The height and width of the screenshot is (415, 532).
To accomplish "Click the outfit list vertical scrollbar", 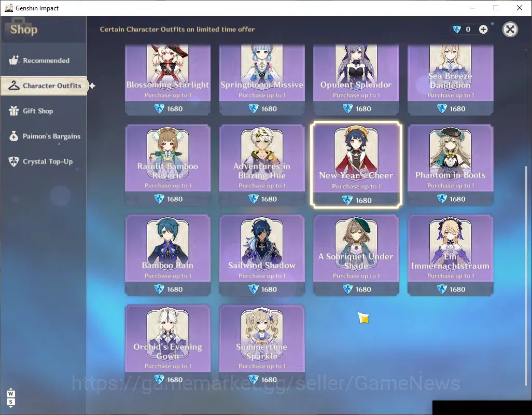I will click(526, 275).
